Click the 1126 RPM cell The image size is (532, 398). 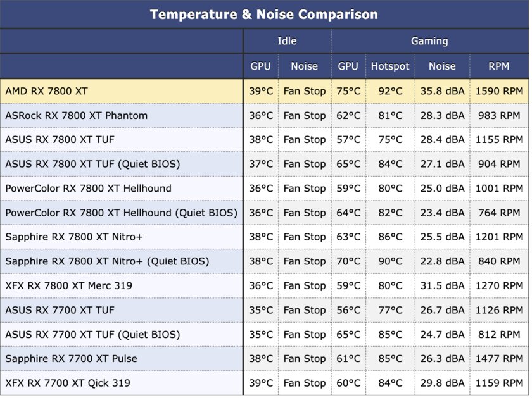(499, 310)
